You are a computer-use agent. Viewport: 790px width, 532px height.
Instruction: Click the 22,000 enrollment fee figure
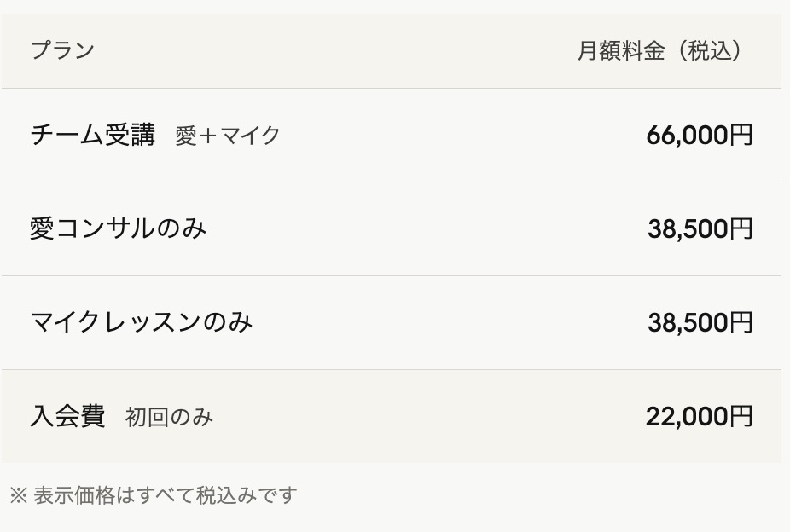[x=688, y=416]
